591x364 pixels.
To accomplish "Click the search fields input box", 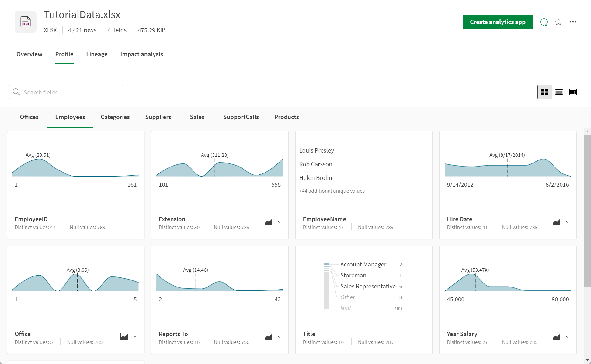I will point(66,92).
